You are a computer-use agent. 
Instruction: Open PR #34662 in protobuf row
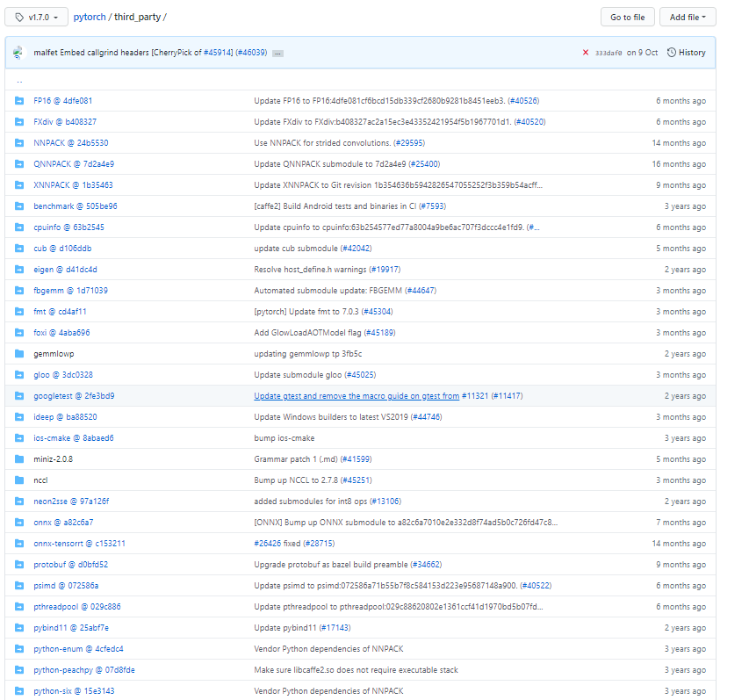pos(426,564)
